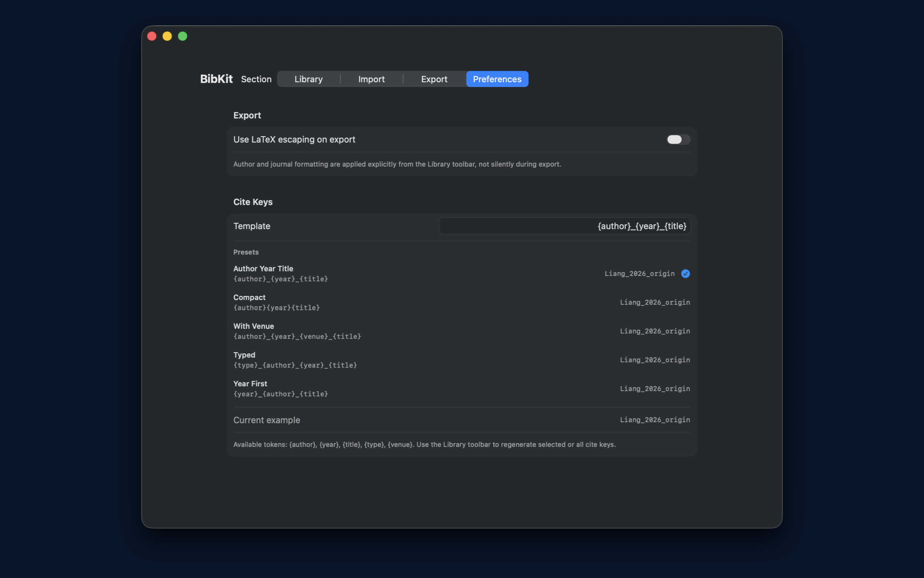The image size is (924, 578).
Task: Click the Current example cite key value
Action: [655, 420]
